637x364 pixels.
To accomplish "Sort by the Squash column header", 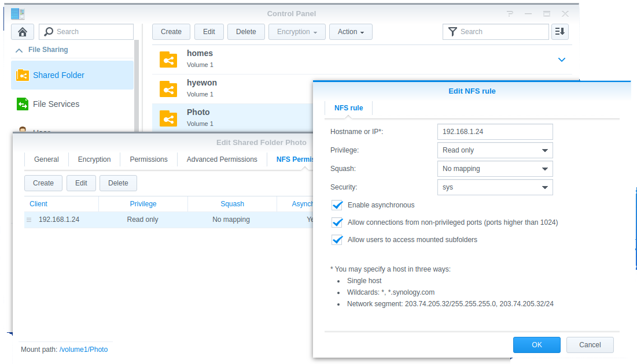I will coord(232,204).
